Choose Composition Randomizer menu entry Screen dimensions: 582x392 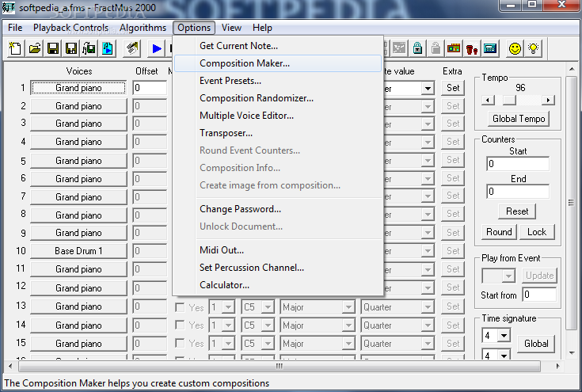(278, 98)
